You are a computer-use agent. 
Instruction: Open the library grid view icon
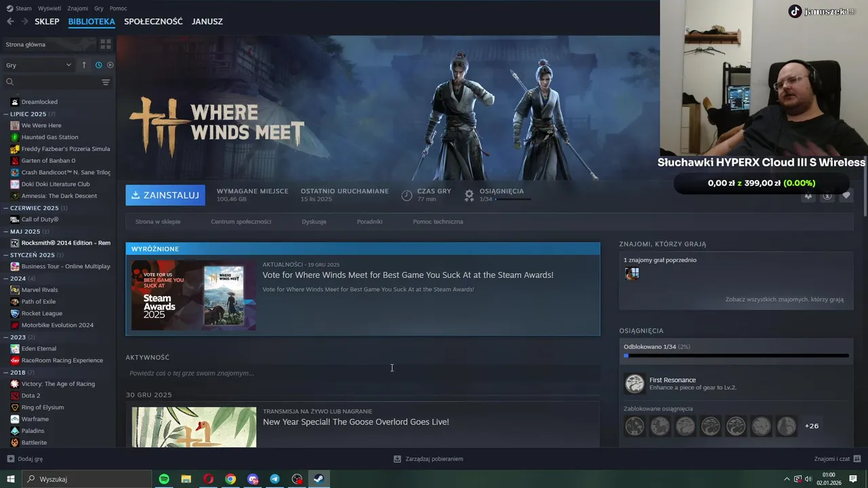[106, 44]
